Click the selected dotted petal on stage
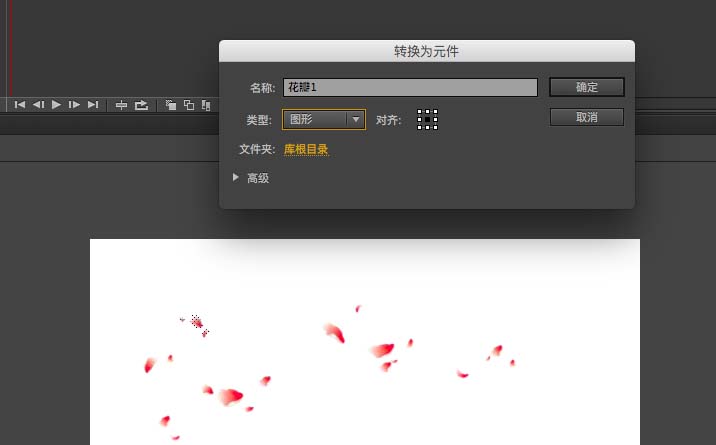Image resolution: width=716 pixels, height=445 pixels. (197, 322)
